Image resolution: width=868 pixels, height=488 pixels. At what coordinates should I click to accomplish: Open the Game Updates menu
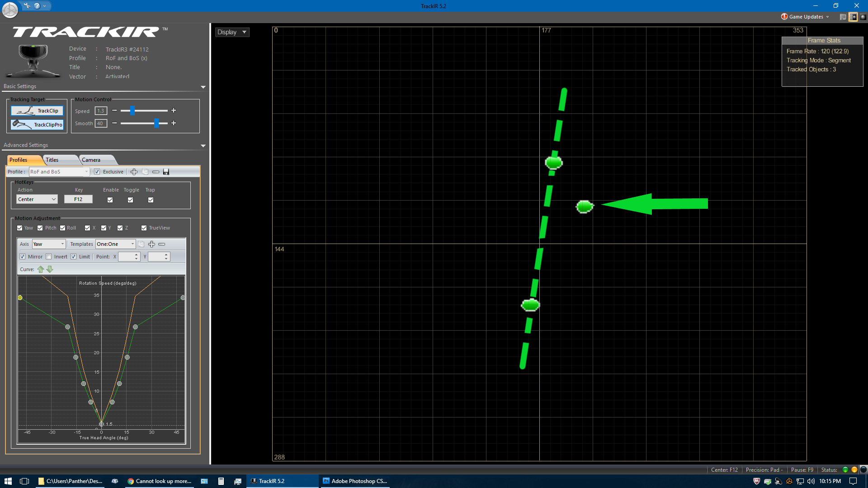tap(806, 17)
